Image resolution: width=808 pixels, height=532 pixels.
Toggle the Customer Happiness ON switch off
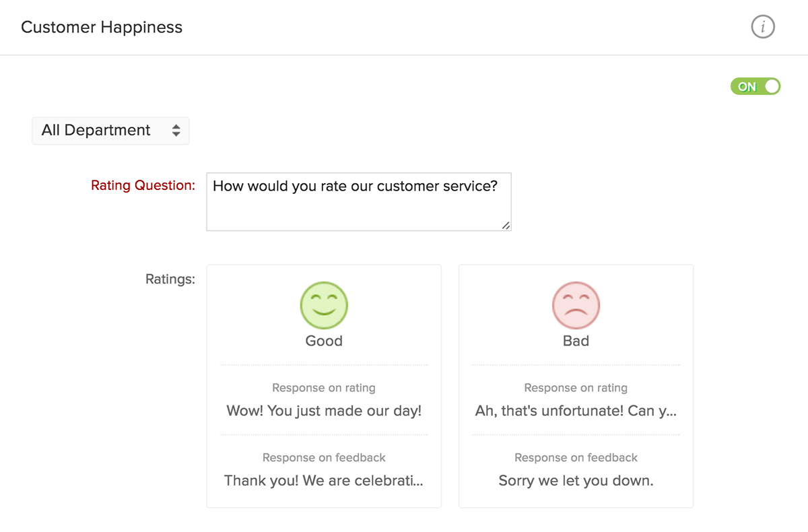(x=755, y=87)
